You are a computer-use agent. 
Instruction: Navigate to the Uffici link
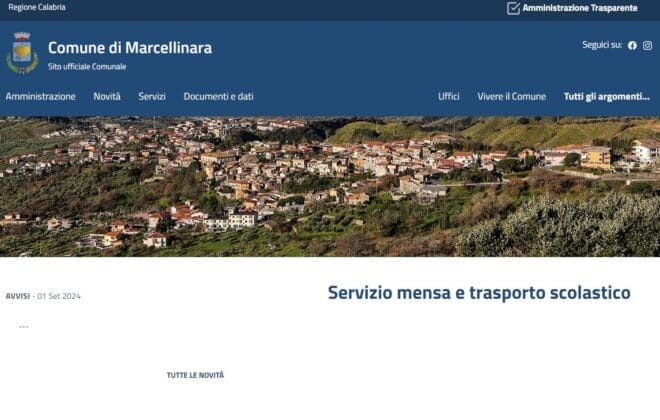click(449, 96)
